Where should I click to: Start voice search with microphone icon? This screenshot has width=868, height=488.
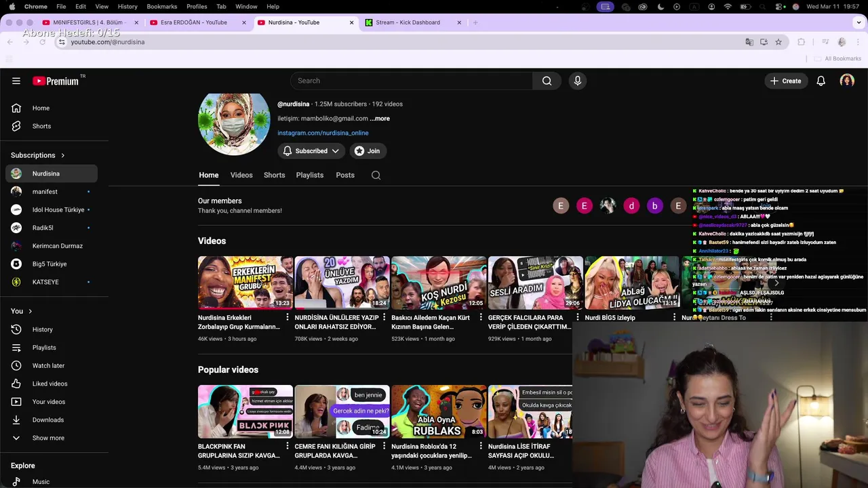coord(578,81)
